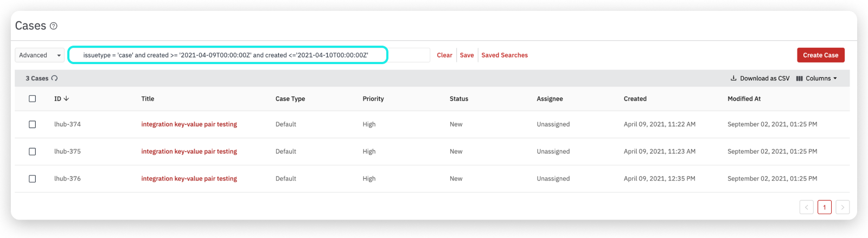The height and width of the screenshot is (238, 868).
Task: Open the Columns dropdown
Action: [816, 78]
